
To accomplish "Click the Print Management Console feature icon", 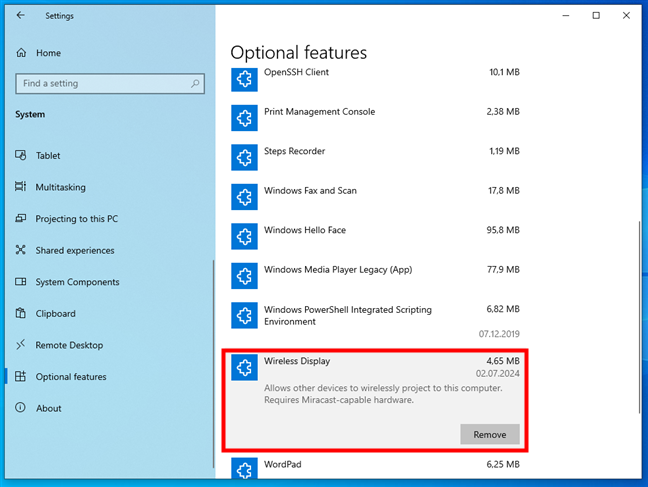I will (244, 118).
